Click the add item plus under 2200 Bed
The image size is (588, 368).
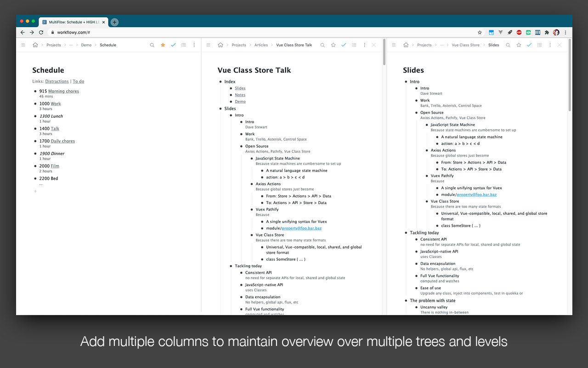35,191
